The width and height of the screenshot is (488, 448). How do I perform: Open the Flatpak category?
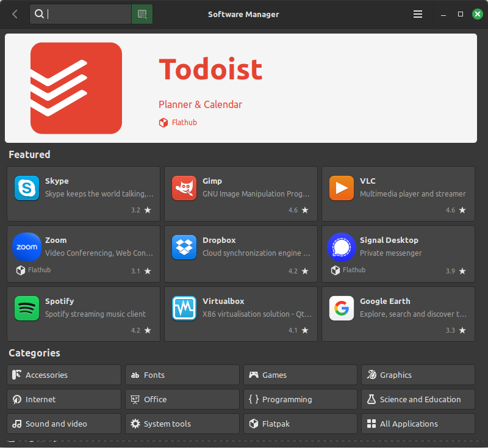300,424
